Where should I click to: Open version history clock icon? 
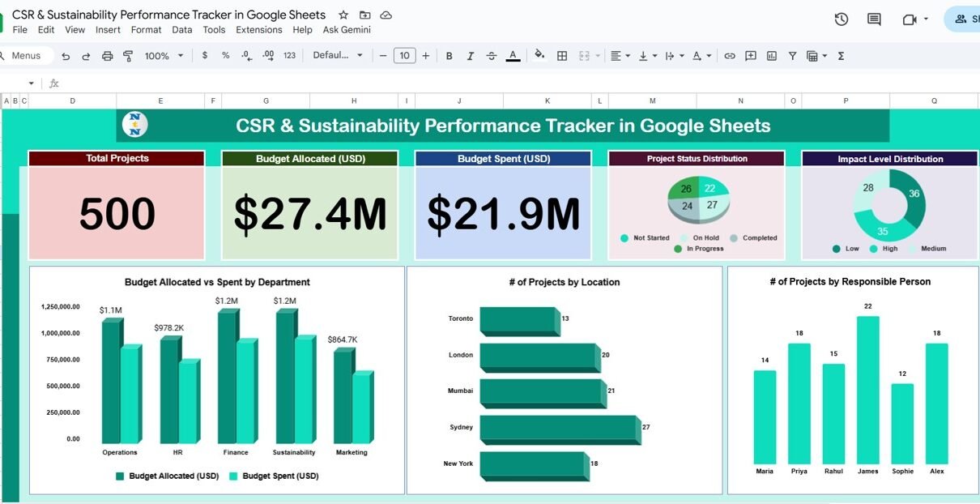click(x=842, y=19)
